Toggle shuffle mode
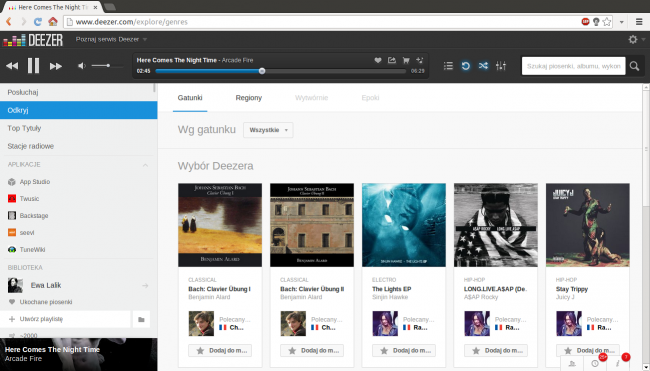This screenshot has height=371, width=650. coord(483,65)
